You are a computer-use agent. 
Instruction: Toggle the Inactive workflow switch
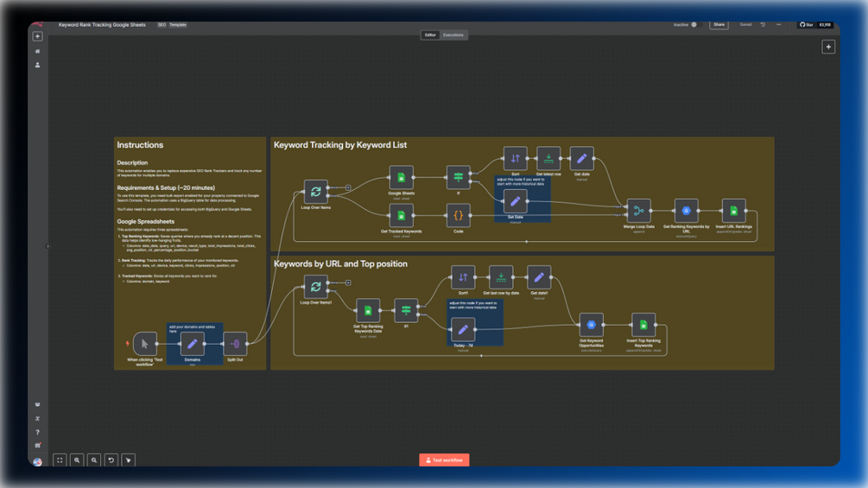pos(696,24)
